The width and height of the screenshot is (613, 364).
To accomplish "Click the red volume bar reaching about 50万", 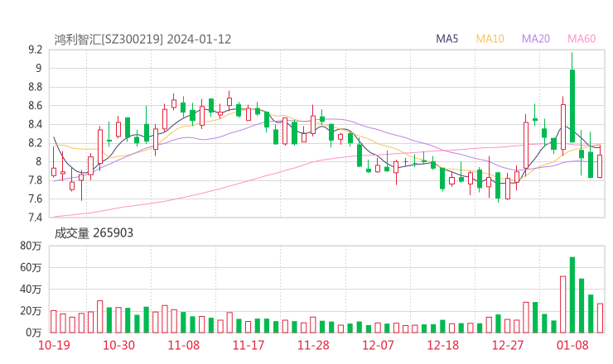I will click(563, 304).
